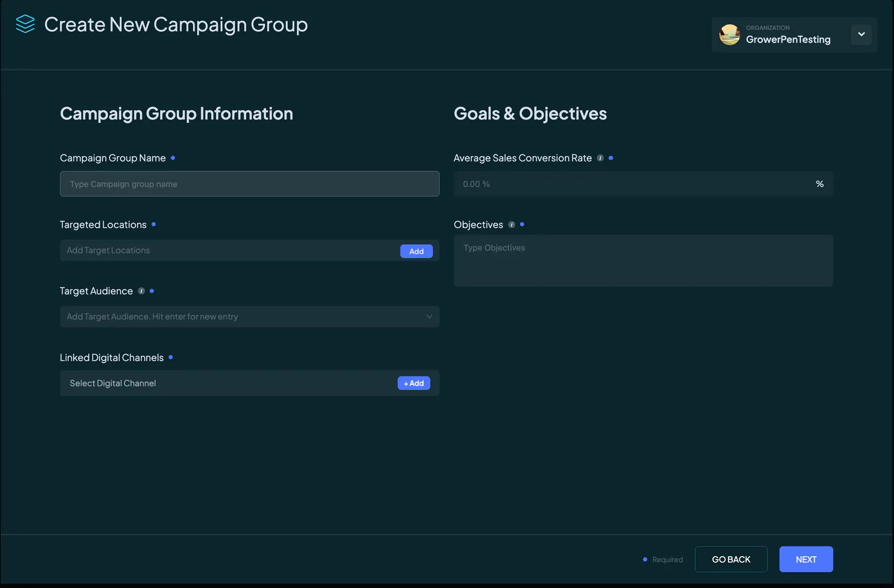Screen dimensions: 894x588
Task: Open the Target Audience info icon
Action: tap(141, 291)
